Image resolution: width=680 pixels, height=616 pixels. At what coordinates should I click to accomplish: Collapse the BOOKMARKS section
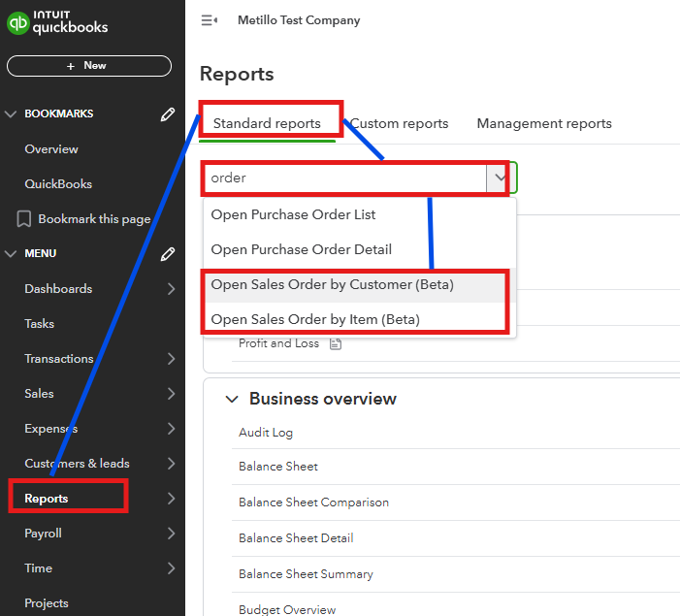click(x=12, y=114)
